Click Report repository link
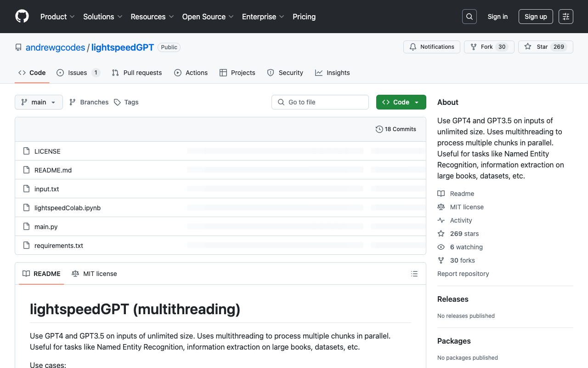Screen dimensions: 588x368 coord(463,274)
